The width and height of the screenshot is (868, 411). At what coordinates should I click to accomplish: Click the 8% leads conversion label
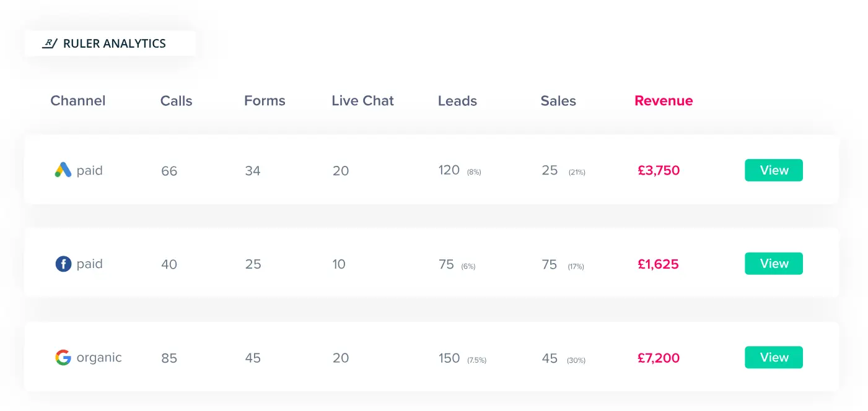coord(473,172)
